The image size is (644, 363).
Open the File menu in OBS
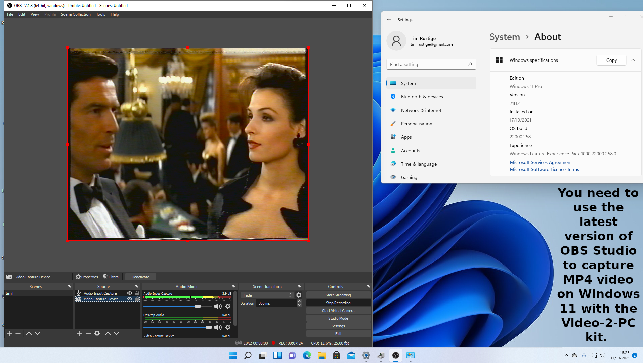pyautogui.click(x=10, y=14)
